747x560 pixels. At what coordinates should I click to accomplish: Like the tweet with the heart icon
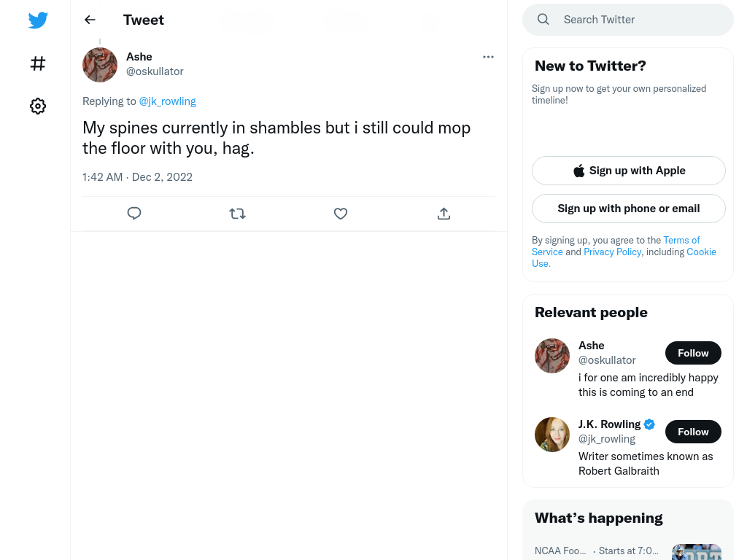point(341,214)
